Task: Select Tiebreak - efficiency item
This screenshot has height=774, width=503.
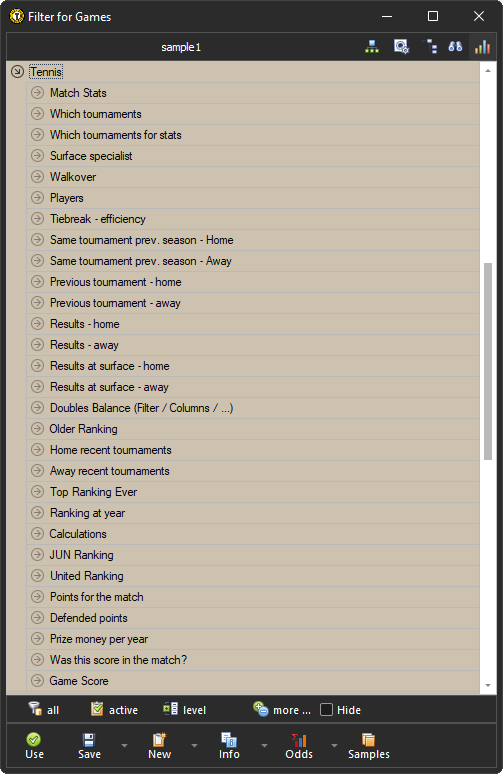Action: (253, 219)
